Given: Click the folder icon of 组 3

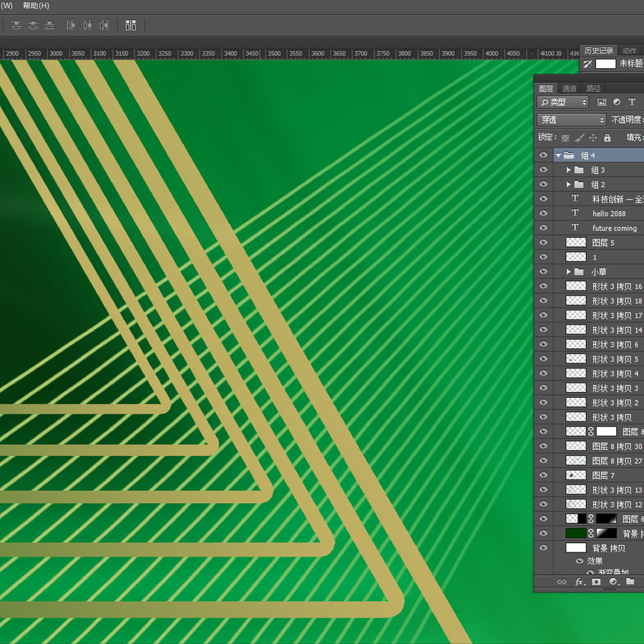Looking at the screenshot, I should (579, 170).
